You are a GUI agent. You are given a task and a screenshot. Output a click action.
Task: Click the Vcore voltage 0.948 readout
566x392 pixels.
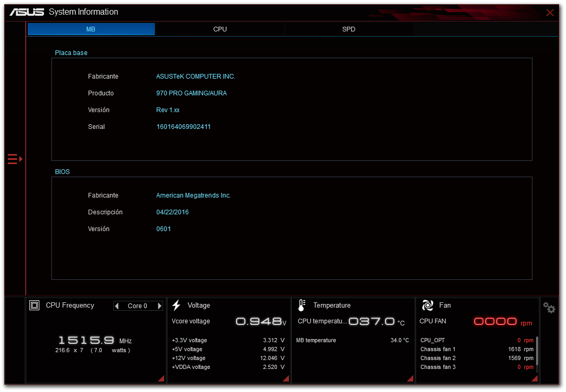(261, 321)
